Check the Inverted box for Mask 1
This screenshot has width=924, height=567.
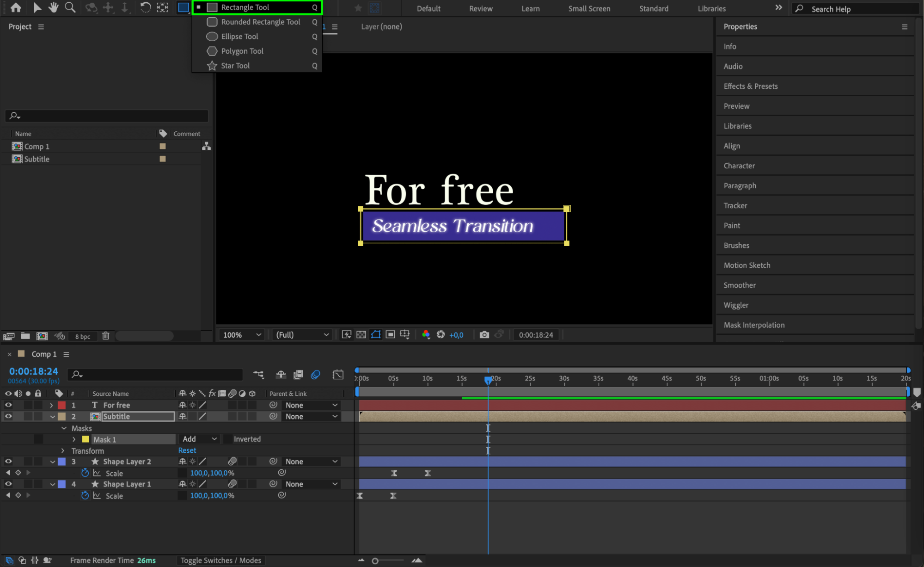228,439
